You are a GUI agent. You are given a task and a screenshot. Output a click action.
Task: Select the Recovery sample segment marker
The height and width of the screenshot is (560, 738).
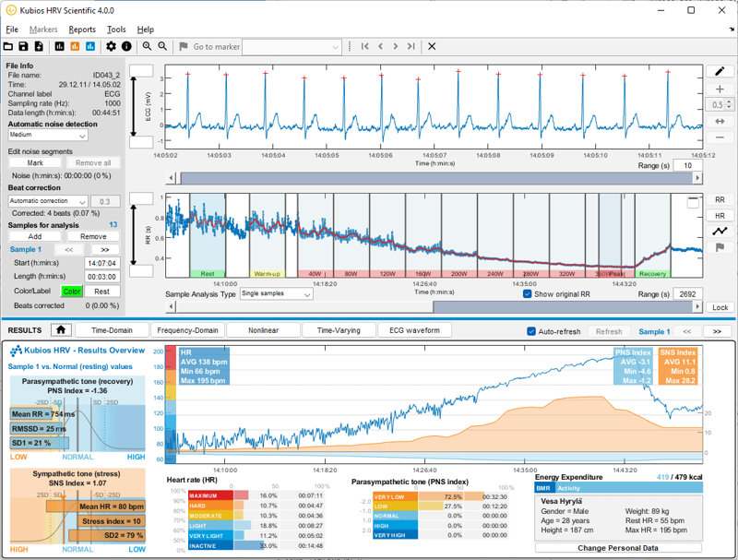pyautogui.click(x=653, y=273)
